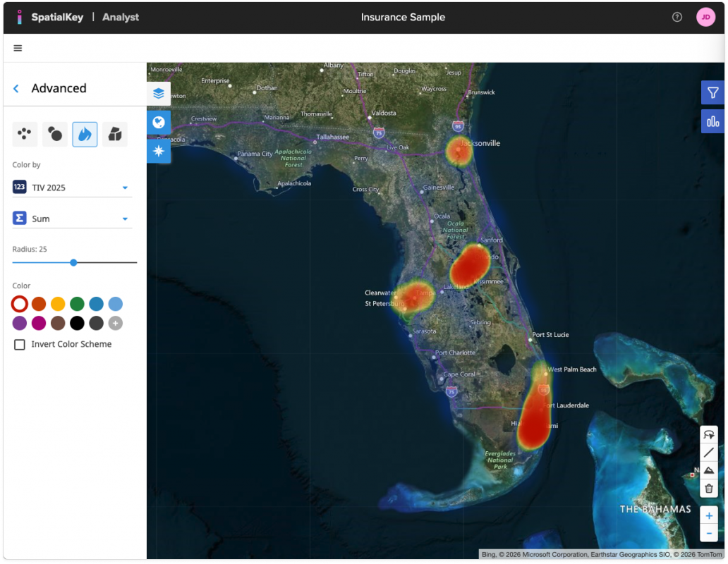Image resolution: width=728 pixels, height=564 pixels.
Task: Open the Sum aggregation dropdown
Action: click(125, 219)
